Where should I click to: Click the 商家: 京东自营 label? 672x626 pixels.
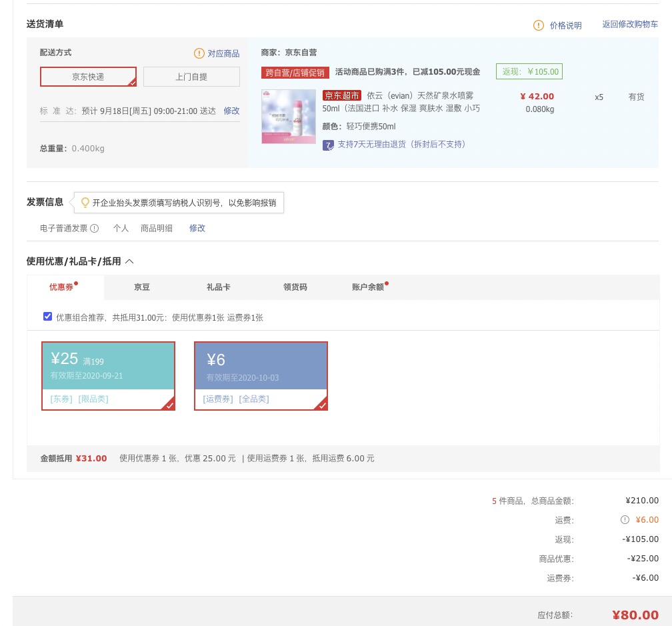289,52
